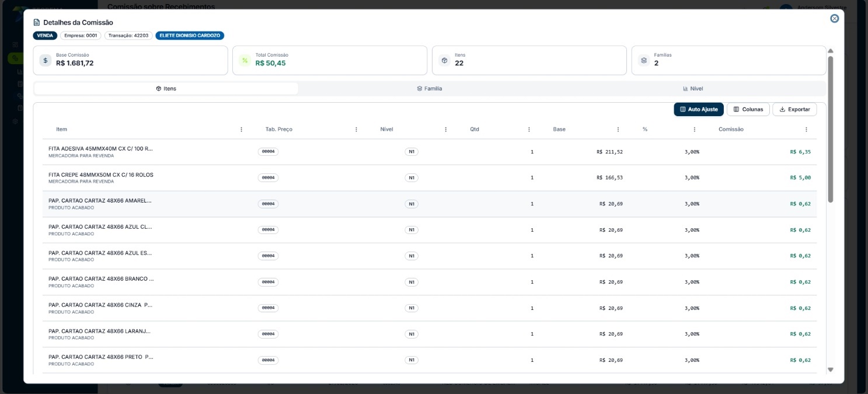Open the Colunas column chooser

point(748,109)
